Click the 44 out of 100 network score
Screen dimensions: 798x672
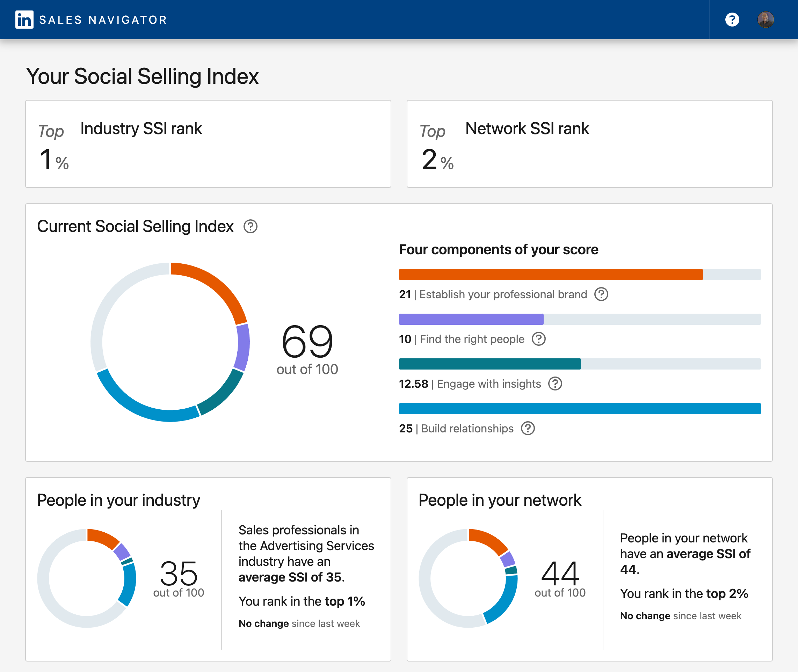[560, 579]
